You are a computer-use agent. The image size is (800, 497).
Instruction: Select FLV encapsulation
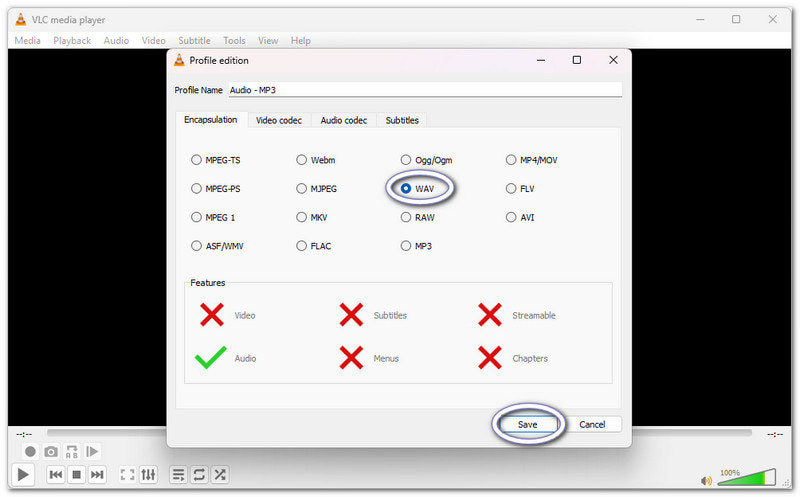tap(520, 188)
